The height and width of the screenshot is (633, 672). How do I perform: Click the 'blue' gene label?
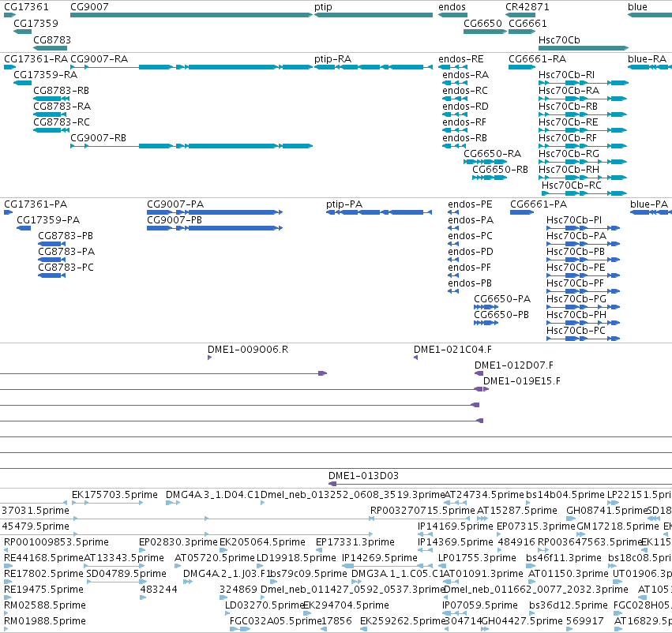tap(637, 7)
